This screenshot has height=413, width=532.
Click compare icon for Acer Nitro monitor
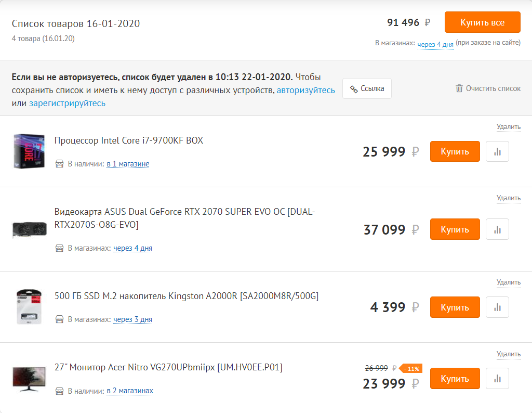click(x=497, y=379)
